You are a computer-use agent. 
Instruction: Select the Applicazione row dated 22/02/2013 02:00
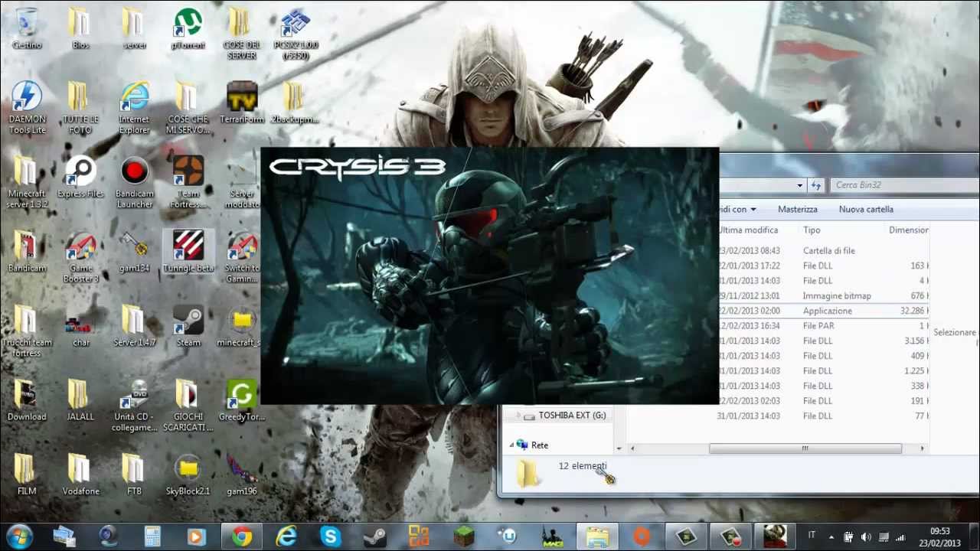tap(823, 311)
